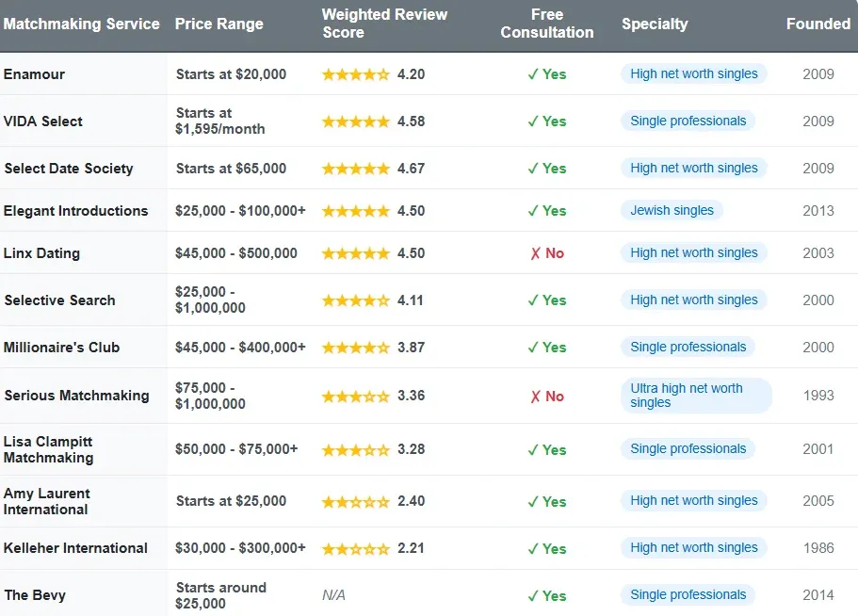Toggle Yes under Free Consultation for Millionaire's Club
This screenshot has height=616, width=858.
[x=546, y=347]
